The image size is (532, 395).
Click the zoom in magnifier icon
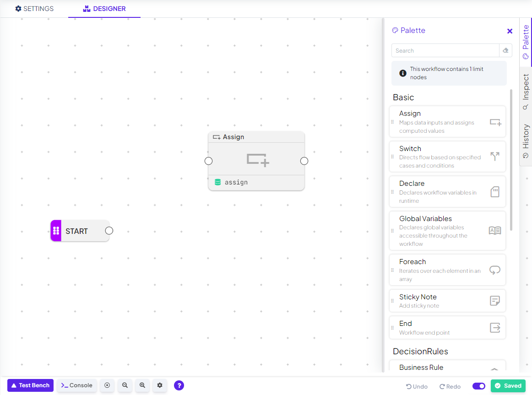[x=142, y=385]
